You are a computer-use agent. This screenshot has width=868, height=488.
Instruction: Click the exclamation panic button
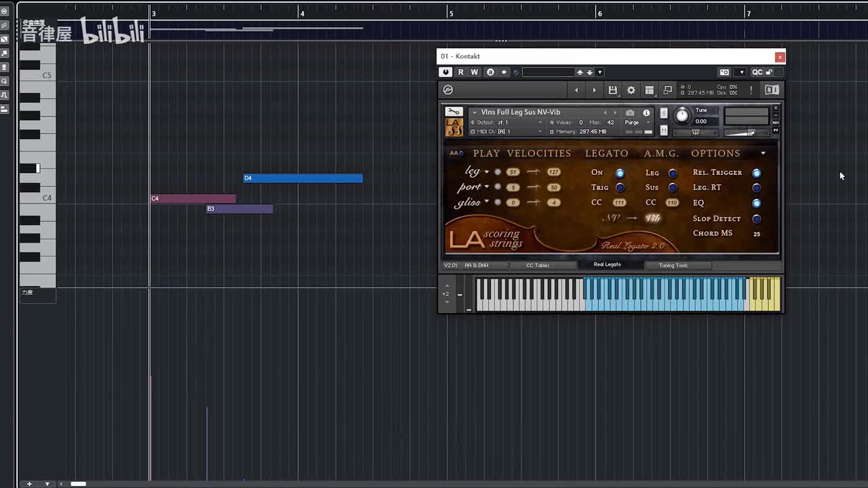click(x=751, y=90)
